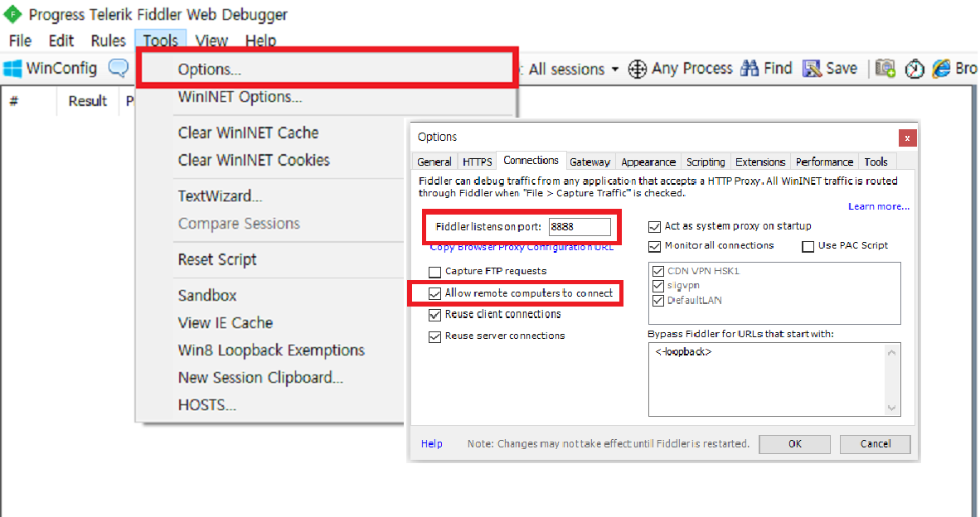Toggle CDN VPN HSK1 connection checkbox
This screenshot has width=980, height=517.
657,271
